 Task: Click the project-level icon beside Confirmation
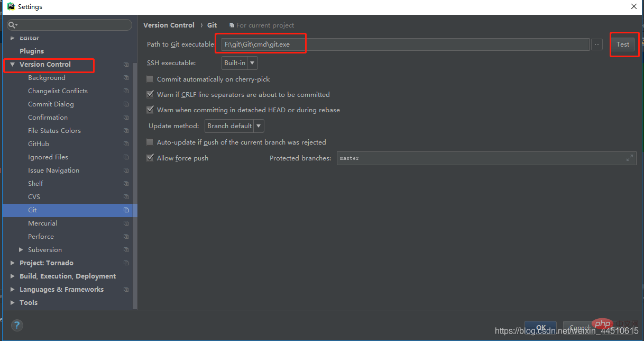pos(126,118)
